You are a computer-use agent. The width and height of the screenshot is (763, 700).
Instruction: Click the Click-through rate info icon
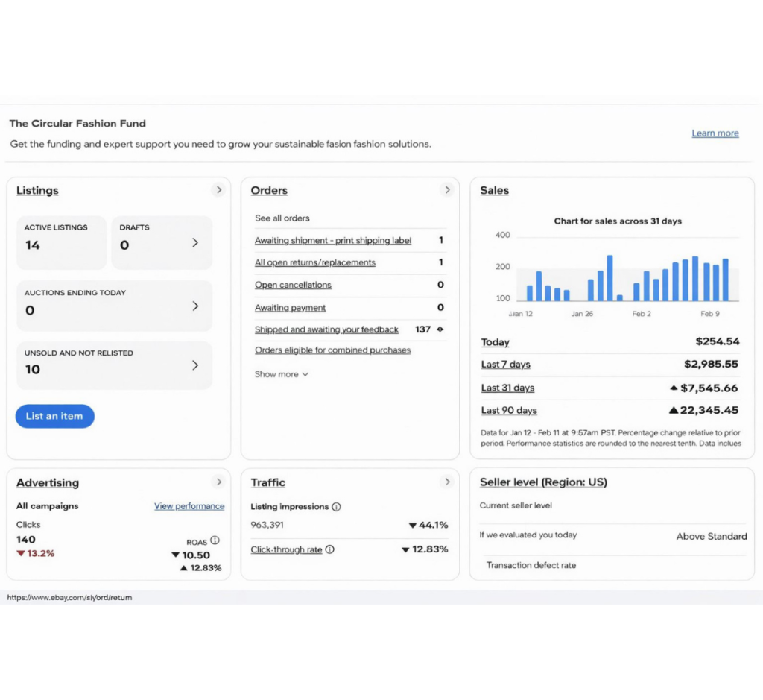point(329,549)
